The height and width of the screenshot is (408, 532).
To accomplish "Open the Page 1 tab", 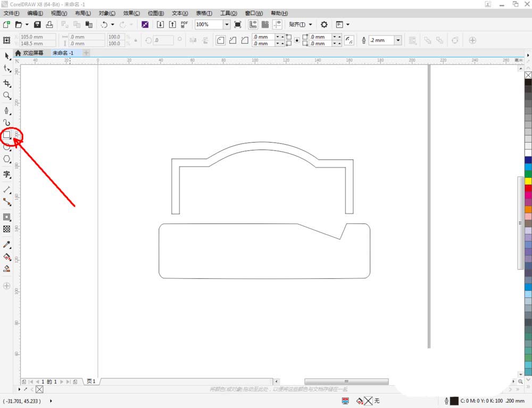I will coord(91,381).
